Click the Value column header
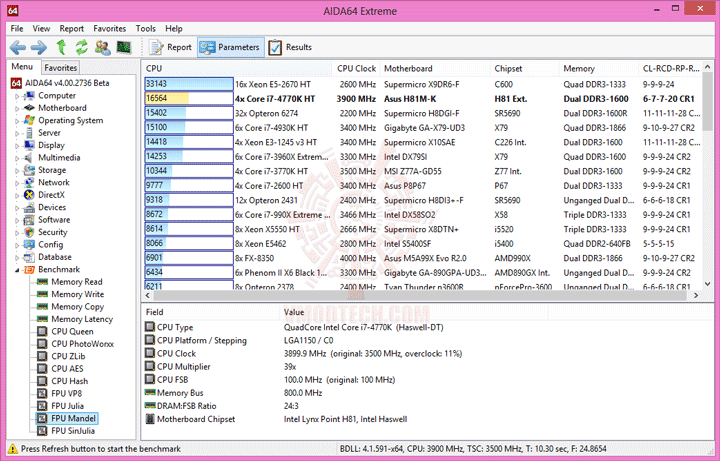 click(413, 312)
